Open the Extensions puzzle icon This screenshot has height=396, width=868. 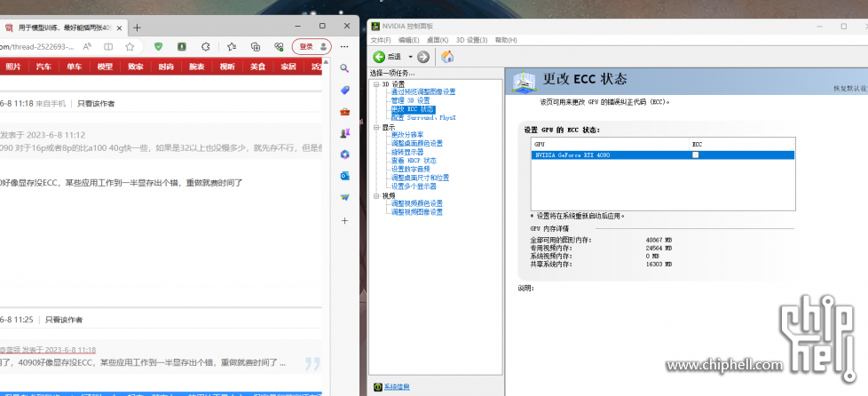(205, 46)
